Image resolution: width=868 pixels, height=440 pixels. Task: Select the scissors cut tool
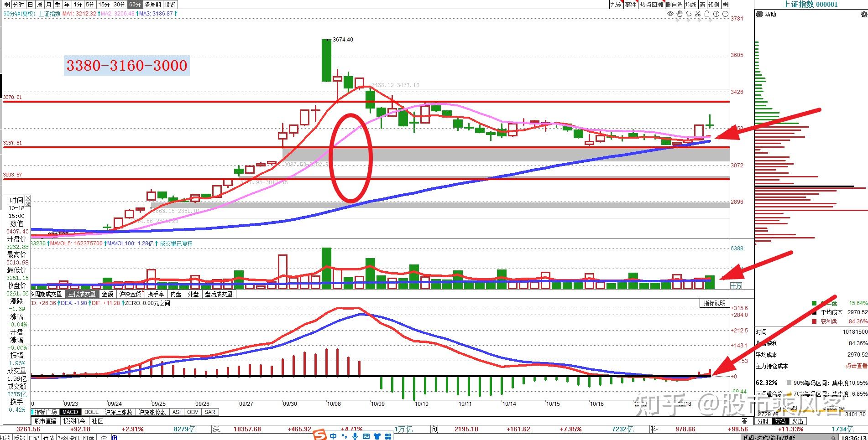[x=698, y=14]
